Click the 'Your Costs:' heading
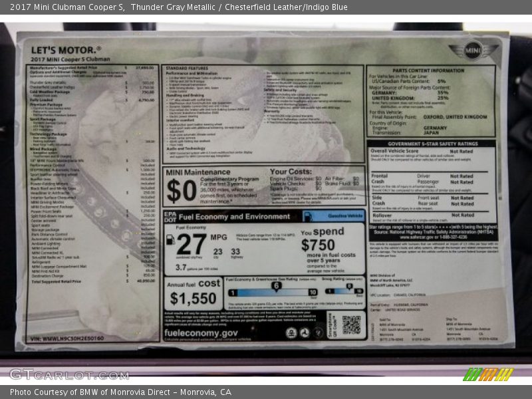 tap(291, 172)
